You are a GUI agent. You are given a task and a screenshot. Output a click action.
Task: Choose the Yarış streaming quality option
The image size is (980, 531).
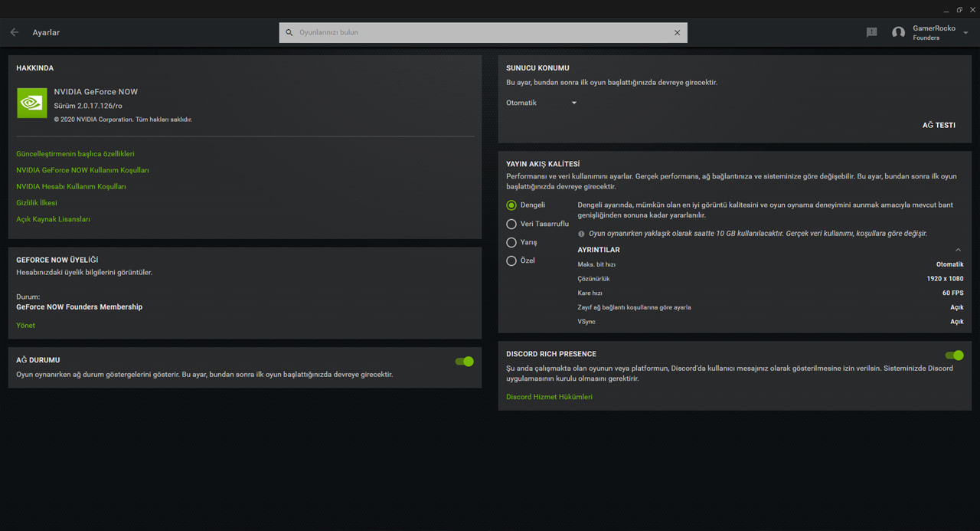(511, 242)
